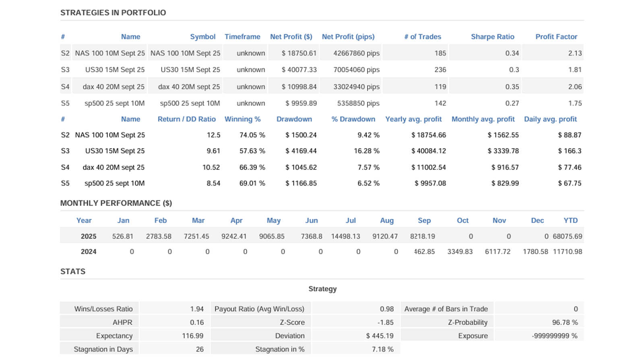Click the Profit Factor column header

coord(556,37)
